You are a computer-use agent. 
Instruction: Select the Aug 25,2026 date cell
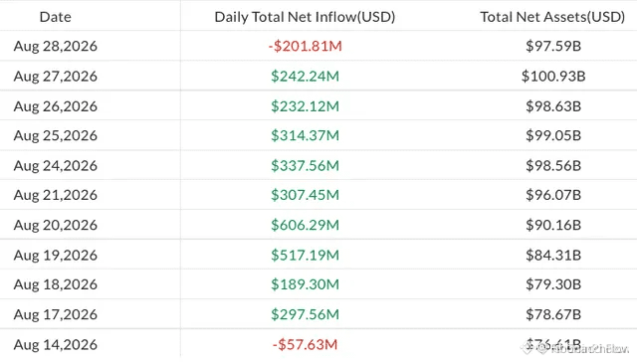coord(56,135)
